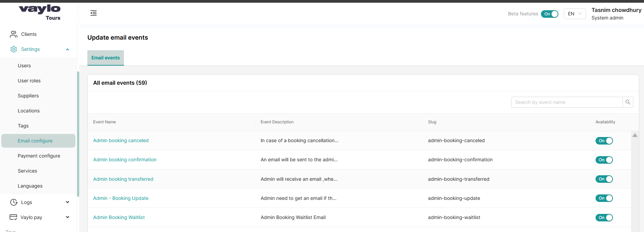The image size is (644, 232).
Task: Click the Event Description column header
Action: pyautogui.click(x=277, y=122)
